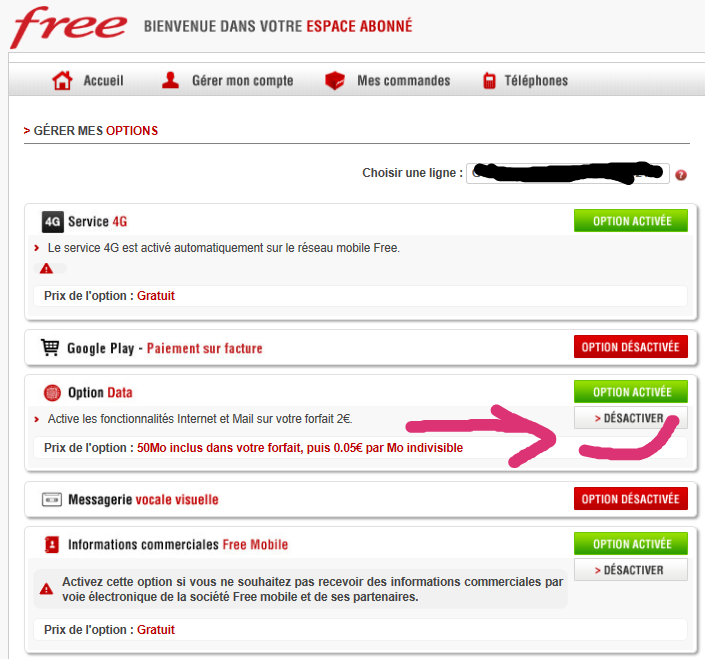Click the help question mark icon

point(681,175)
